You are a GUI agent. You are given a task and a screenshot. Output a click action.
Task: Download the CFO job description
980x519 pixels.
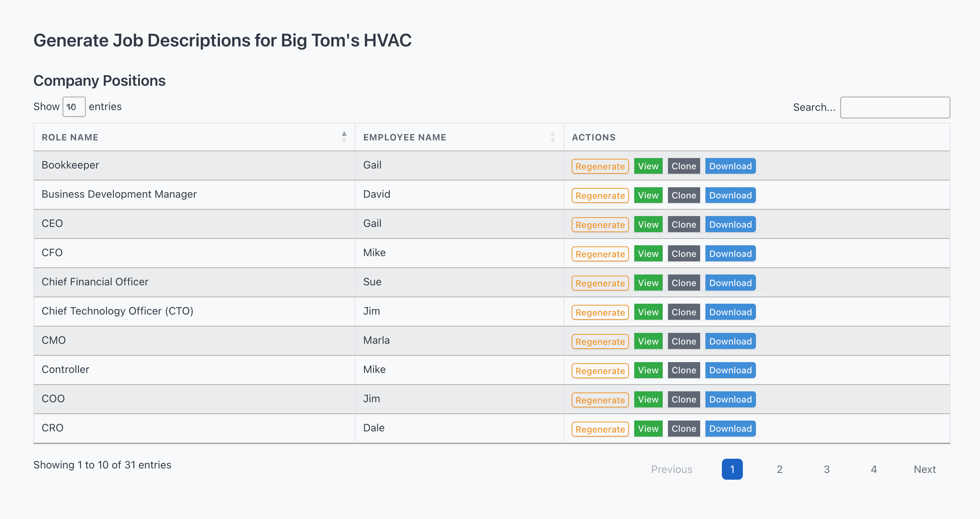(x=731, y=254)
